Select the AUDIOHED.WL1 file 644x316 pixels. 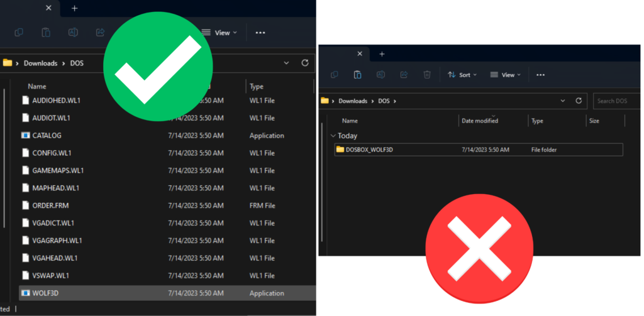click(x=168, y=100)
